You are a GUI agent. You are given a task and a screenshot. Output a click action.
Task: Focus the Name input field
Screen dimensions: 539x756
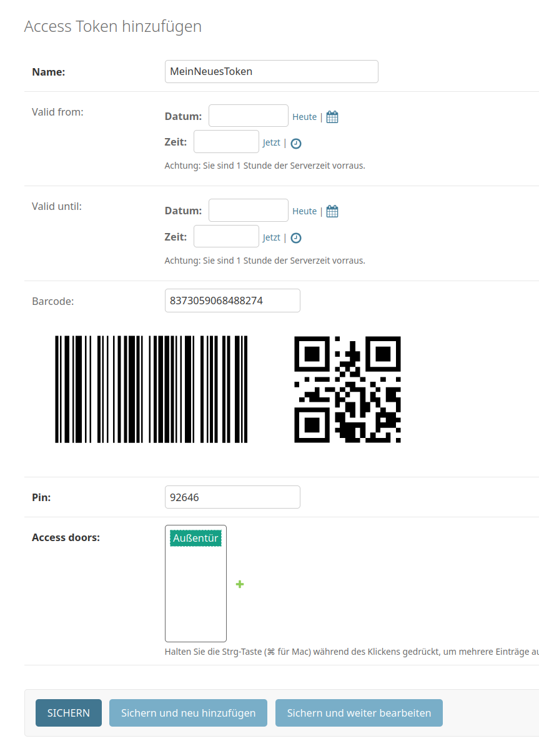click(271, 71)
